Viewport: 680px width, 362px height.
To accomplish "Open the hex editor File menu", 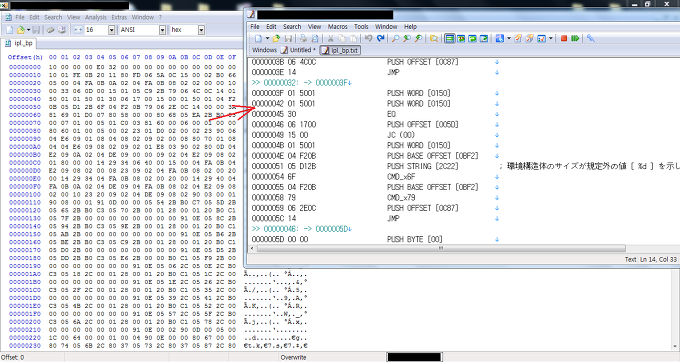I will (x=20, y=17).
